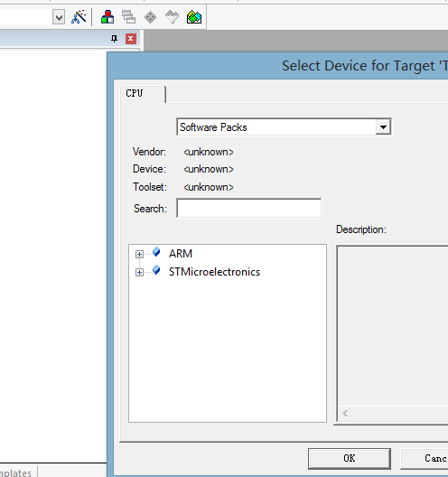Focus the Search input field
448x477 pixels.
(x=248, y=208)
